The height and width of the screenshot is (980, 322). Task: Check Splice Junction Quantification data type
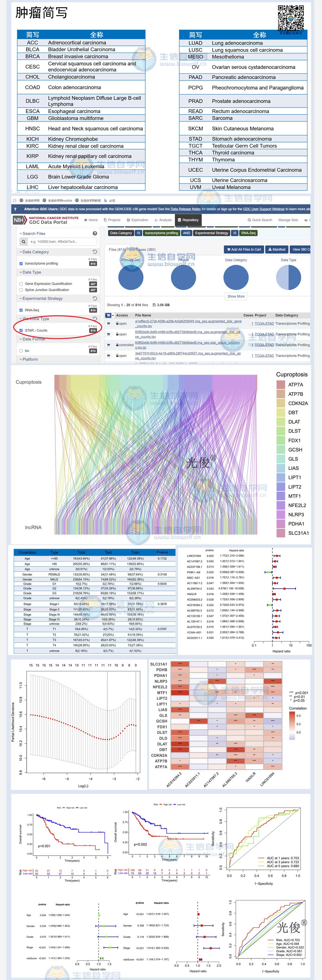[x=21, y=290]
